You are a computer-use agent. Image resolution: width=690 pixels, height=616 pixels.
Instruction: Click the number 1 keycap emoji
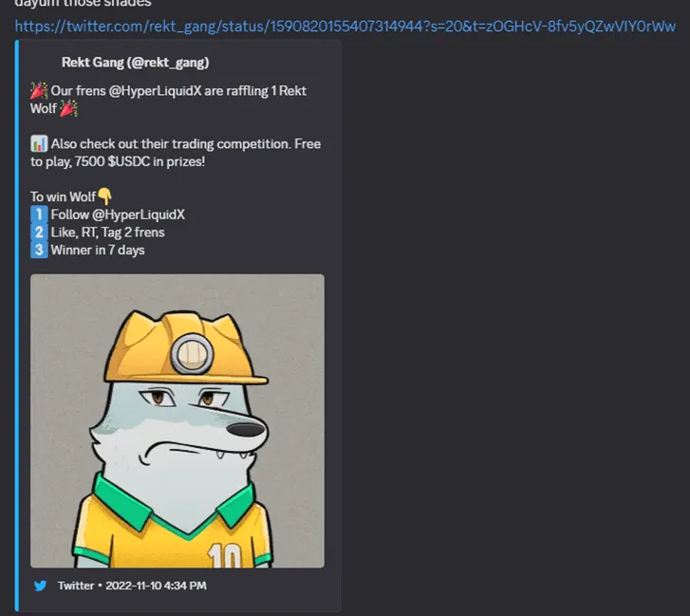click(x=39, y=215)
